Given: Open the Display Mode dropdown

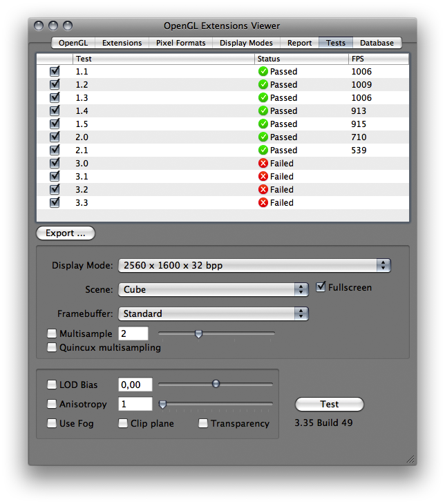Looking at the screenshot, I should (254, 266).
